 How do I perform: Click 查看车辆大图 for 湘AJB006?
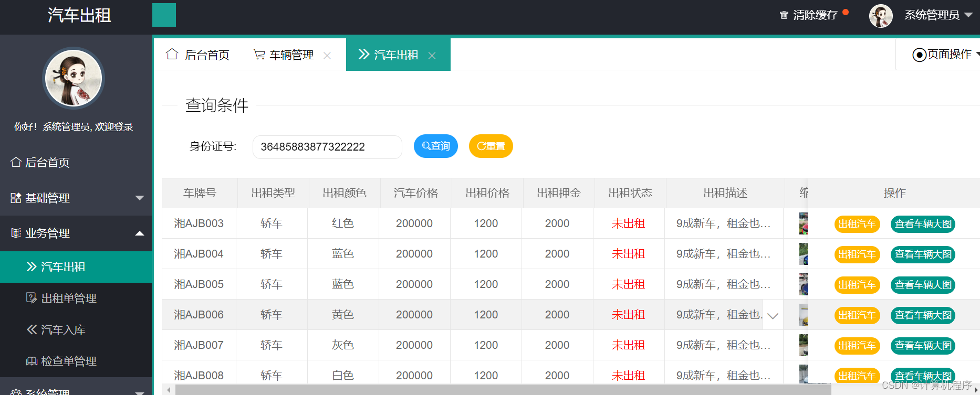coord(923,315)
